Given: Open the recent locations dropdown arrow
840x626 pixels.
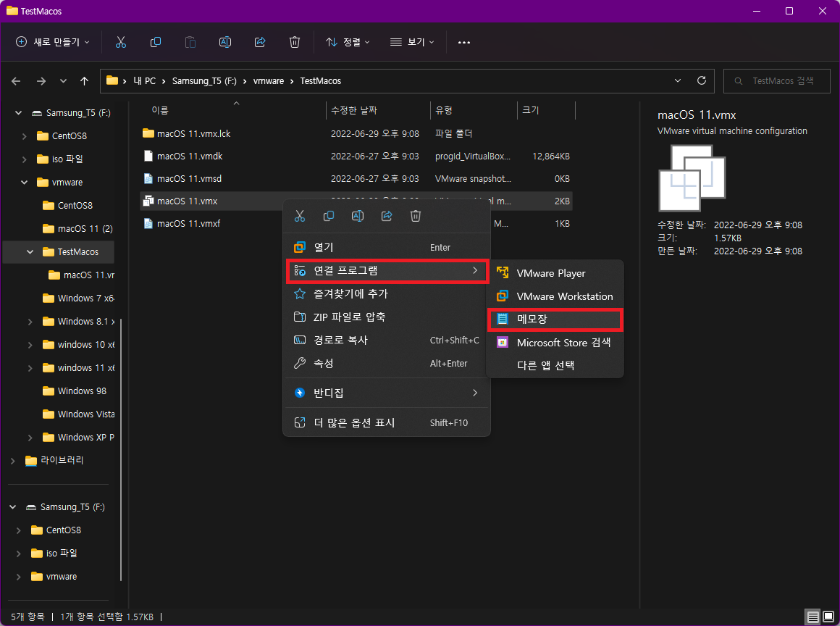Looking at the screenshot, I should click(x=63, y=81).
